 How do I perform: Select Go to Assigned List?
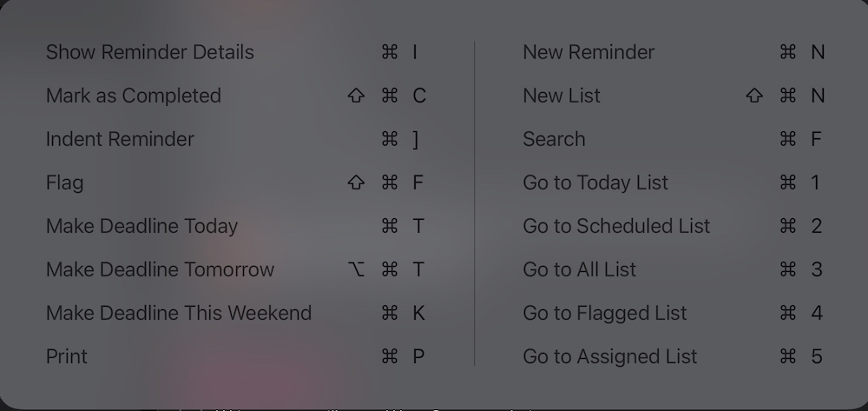pyautogui.click(x=674, y=356)
